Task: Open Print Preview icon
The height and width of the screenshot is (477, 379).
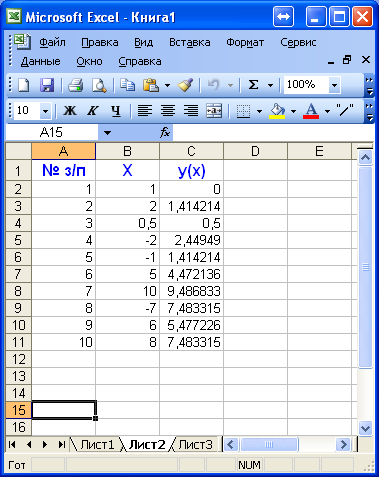Action: coord(99,85)
